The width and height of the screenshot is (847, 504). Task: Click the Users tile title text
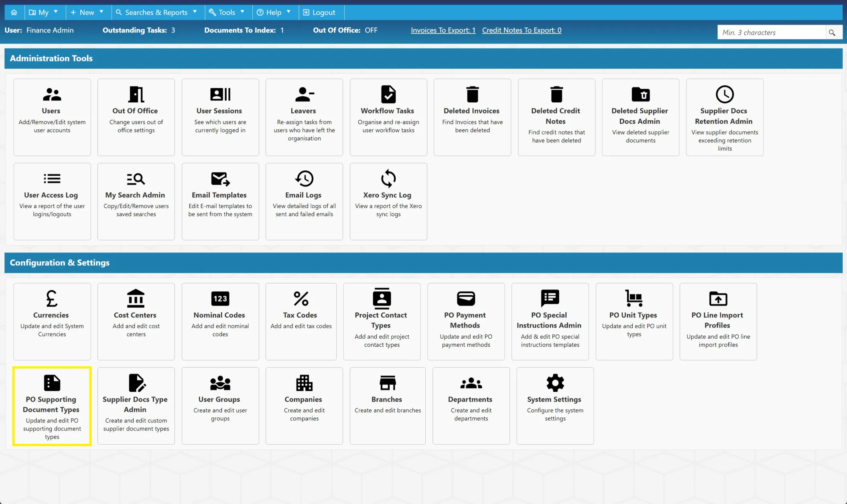[51, 111]
